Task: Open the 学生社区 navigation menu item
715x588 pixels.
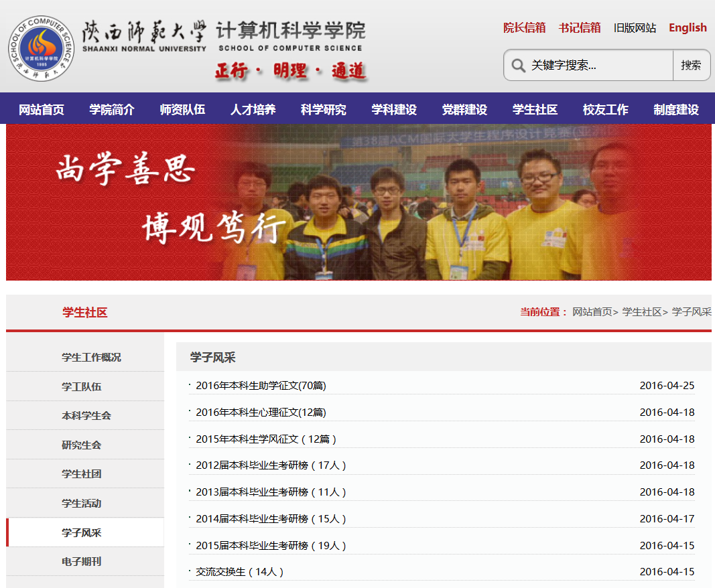Action: pyautogui.click(x=535, y=110)
